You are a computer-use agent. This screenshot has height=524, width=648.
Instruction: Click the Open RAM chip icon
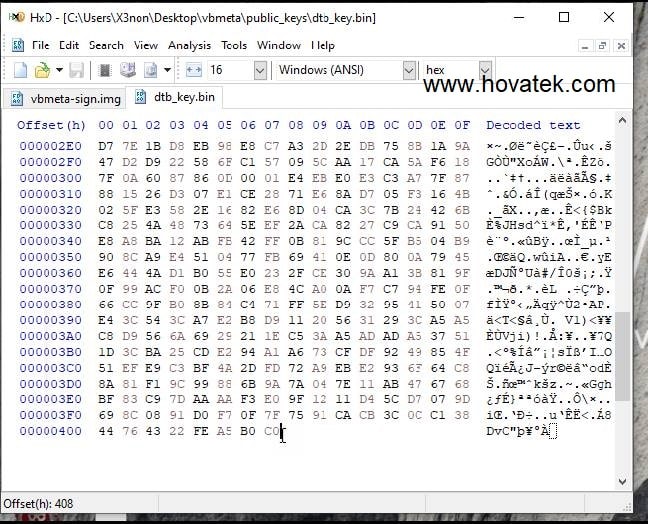105,70
